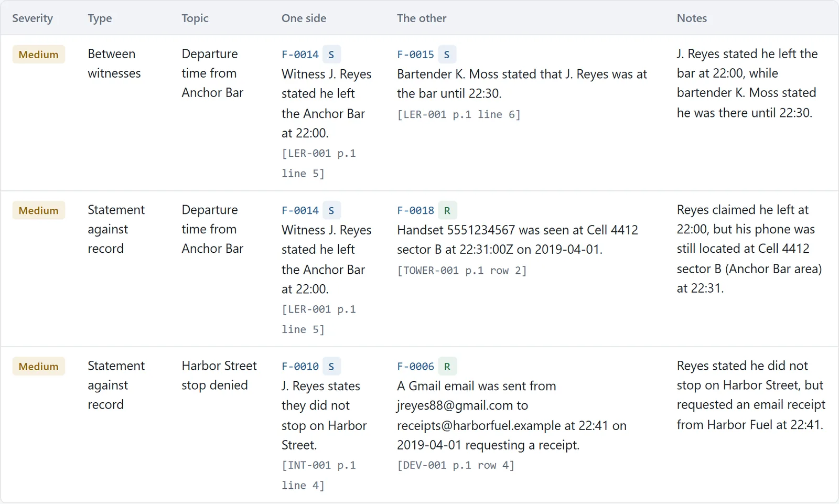Viewport: 839px width, 504px height.
Task: Select the Topic column header
Action: 195,18
